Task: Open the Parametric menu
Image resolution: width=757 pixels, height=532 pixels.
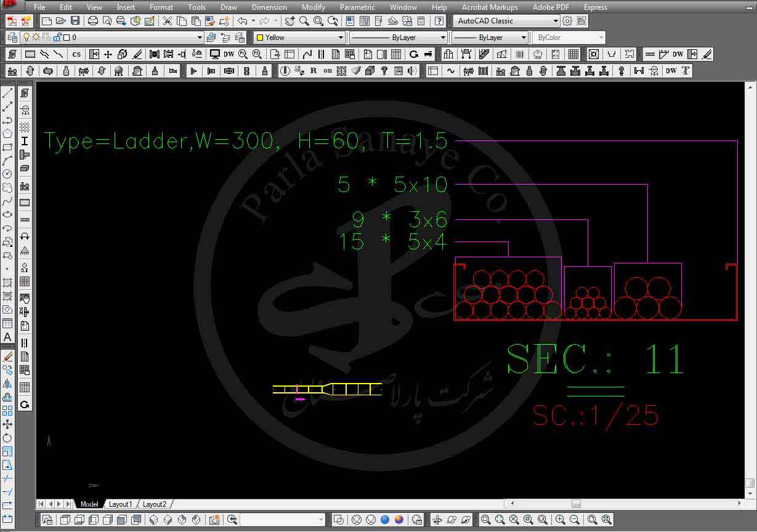Action: [357, 7]
